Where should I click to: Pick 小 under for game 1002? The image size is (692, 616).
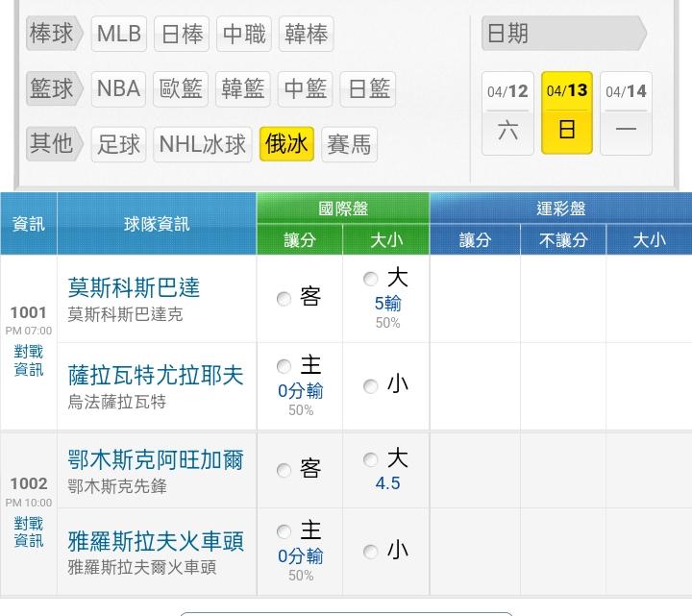(x=370, y=552)
